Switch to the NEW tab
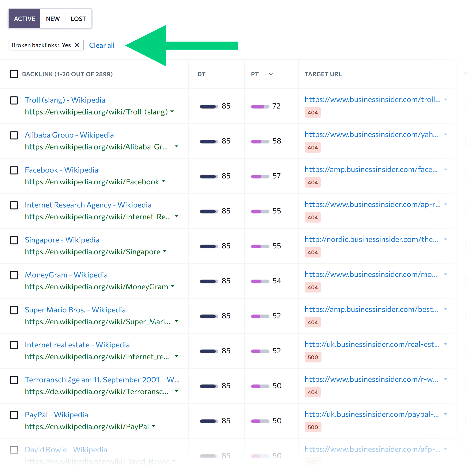Viewport: 476px width, 472px height. click(x=53, y=19)
